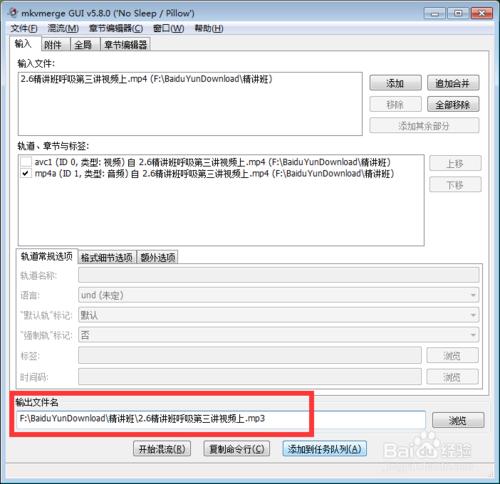Open the 强制轨标记 dropdown showing 否

tap(279, 335)
